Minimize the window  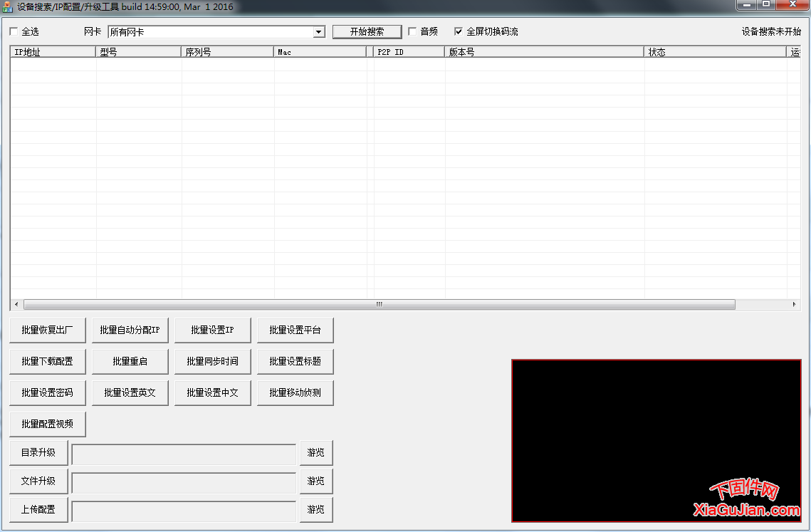point(746,5)
